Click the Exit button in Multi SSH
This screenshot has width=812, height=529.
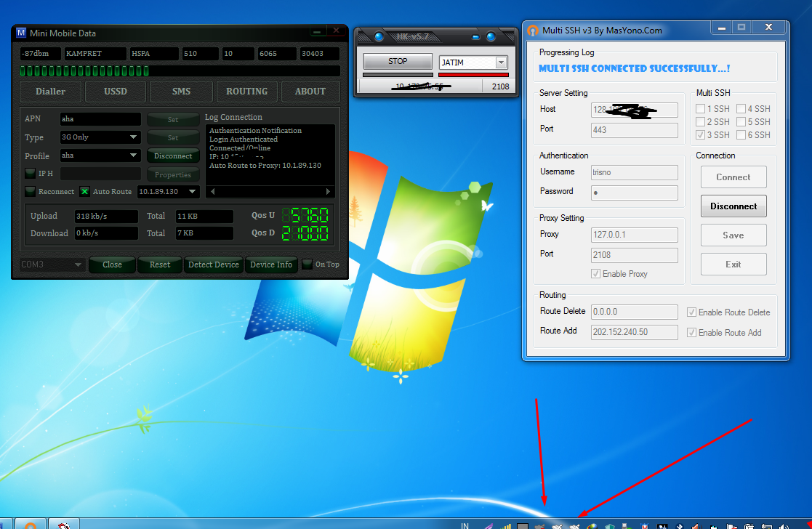click(733, 264)
